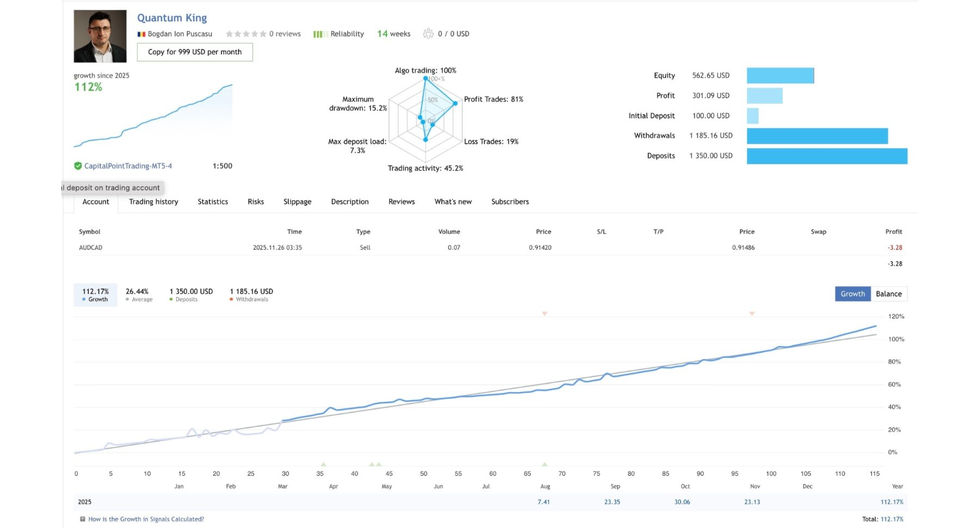Click the help icon beside growth question

(82, 519)
